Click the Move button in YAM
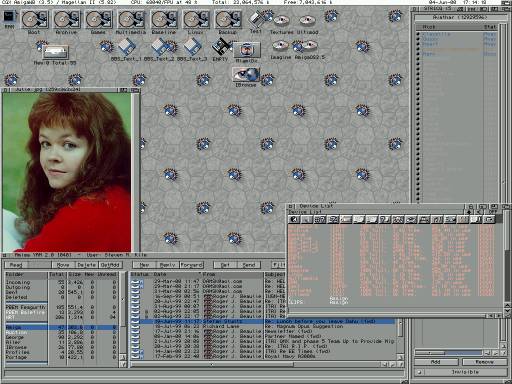 [x=63, y=265]
